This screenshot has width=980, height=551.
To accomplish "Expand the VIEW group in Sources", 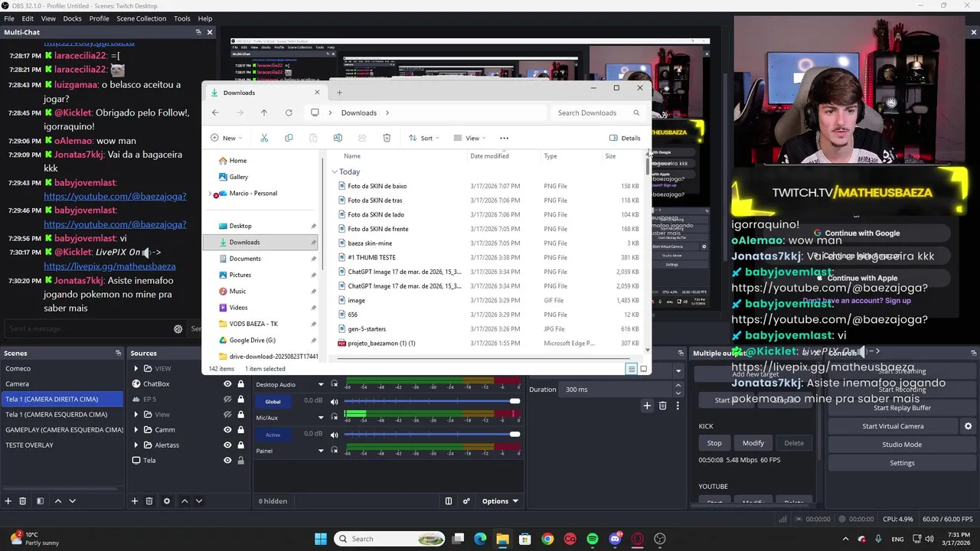I will (x=136, y=369).
